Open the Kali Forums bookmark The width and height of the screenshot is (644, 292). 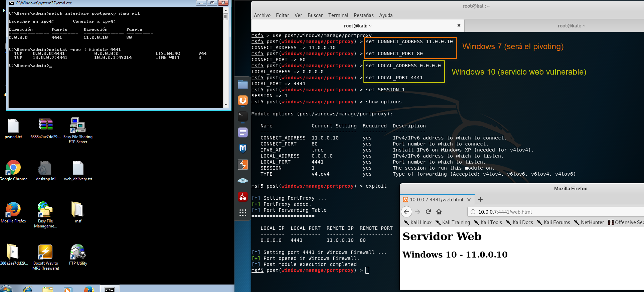point(553,222)
